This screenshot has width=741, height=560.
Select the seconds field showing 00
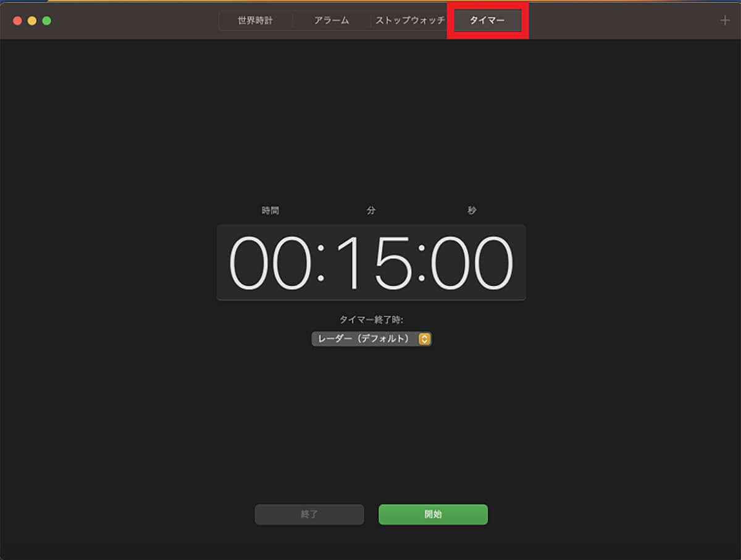472,262
